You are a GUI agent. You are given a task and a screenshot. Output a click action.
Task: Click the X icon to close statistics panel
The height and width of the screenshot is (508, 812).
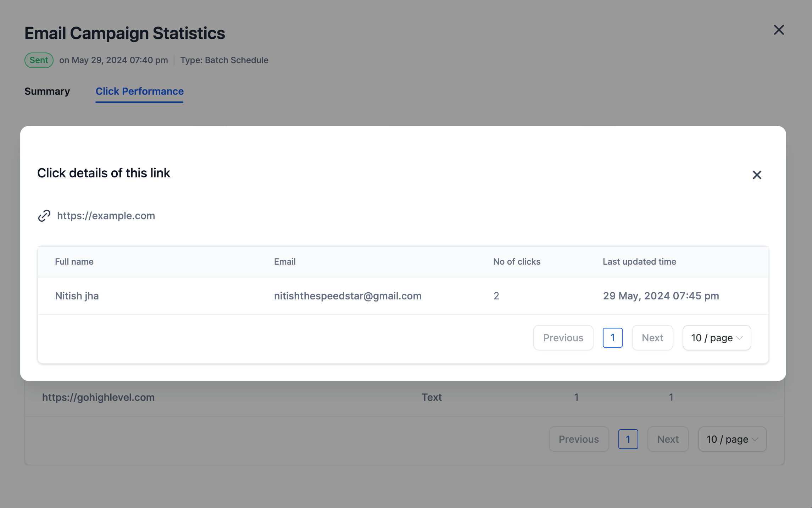click(779, 29)
